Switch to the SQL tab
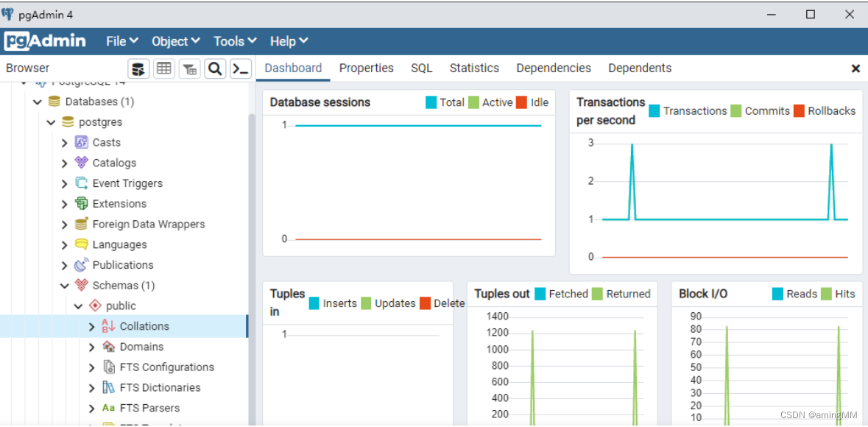The width and height of the screenshot is (868, 427). click(422, 68)
